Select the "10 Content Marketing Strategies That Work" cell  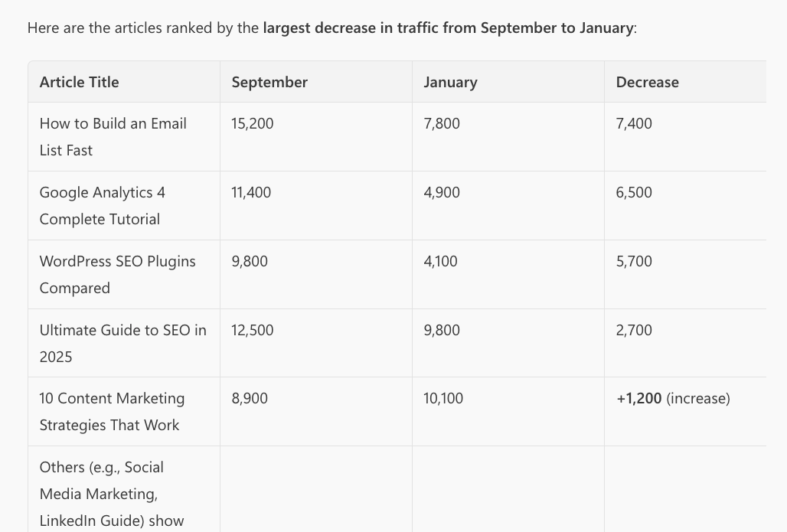point(112,412)
